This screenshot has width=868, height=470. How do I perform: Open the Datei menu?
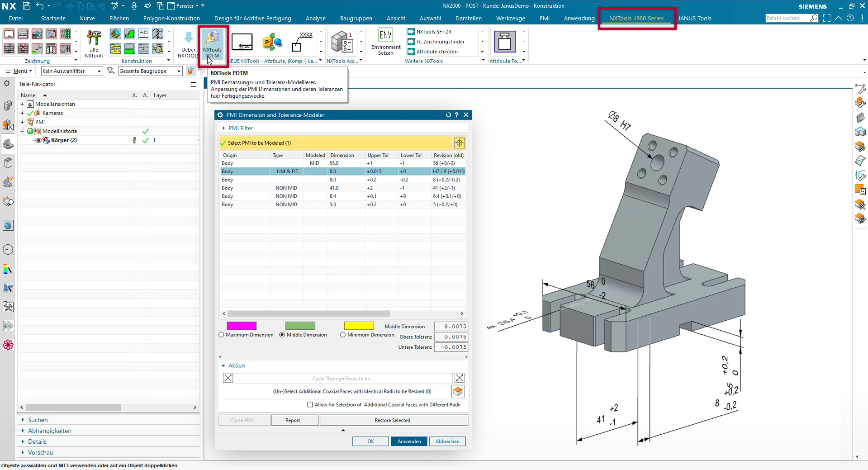[x=16, y=18]
